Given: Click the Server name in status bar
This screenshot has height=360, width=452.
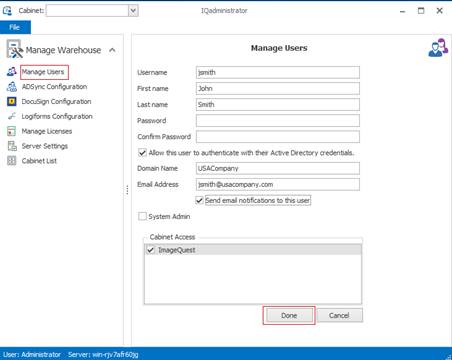Looking at the screenshot, I should [x=103, y=354].
